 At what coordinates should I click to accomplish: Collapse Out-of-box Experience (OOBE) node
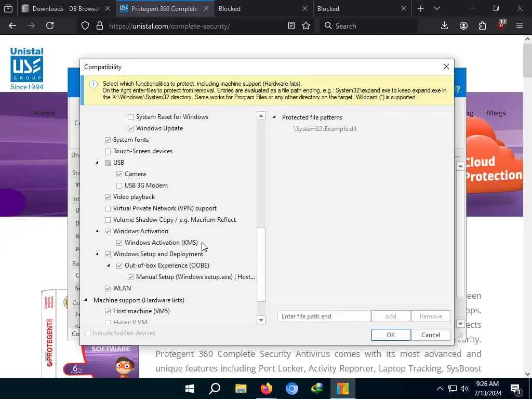point(109,265)
